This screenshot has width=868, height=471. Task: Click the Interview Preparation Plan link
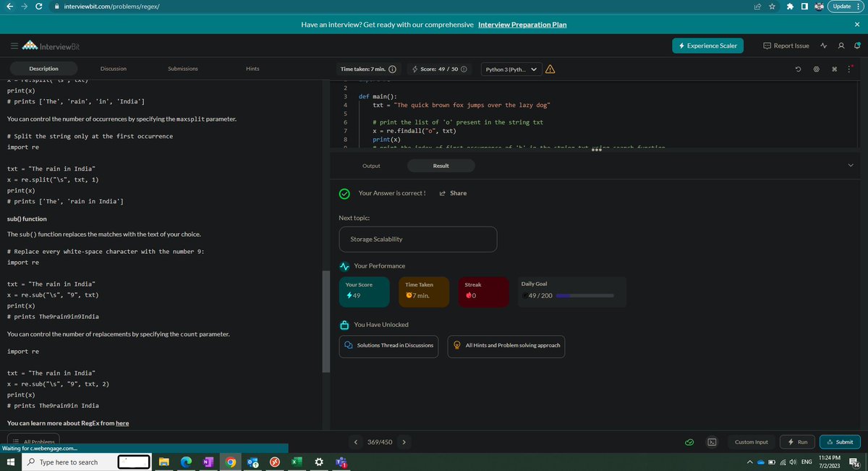[x=522, y=25]
